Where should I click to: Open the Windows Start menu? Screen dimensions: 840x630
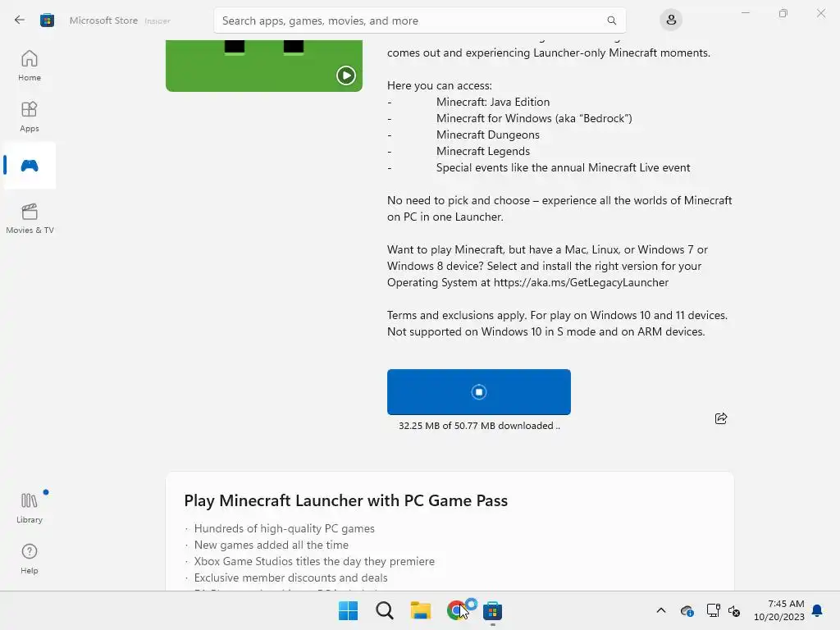[x=348, y=610]
